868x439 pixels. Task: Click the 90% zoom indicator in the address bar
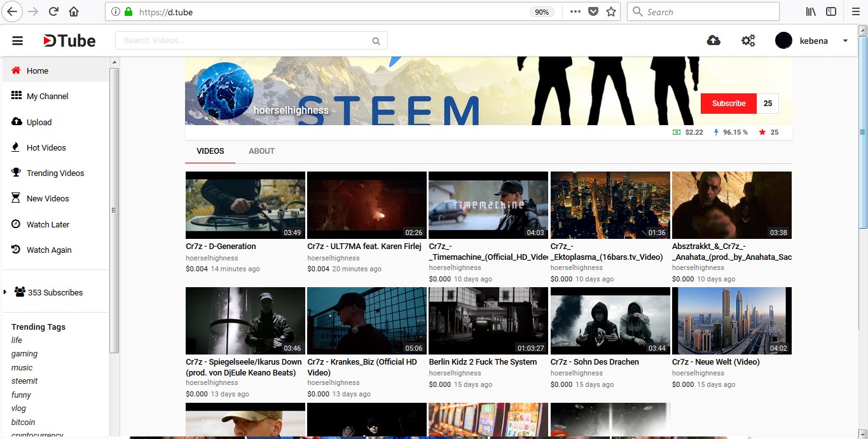click(542, 11)
